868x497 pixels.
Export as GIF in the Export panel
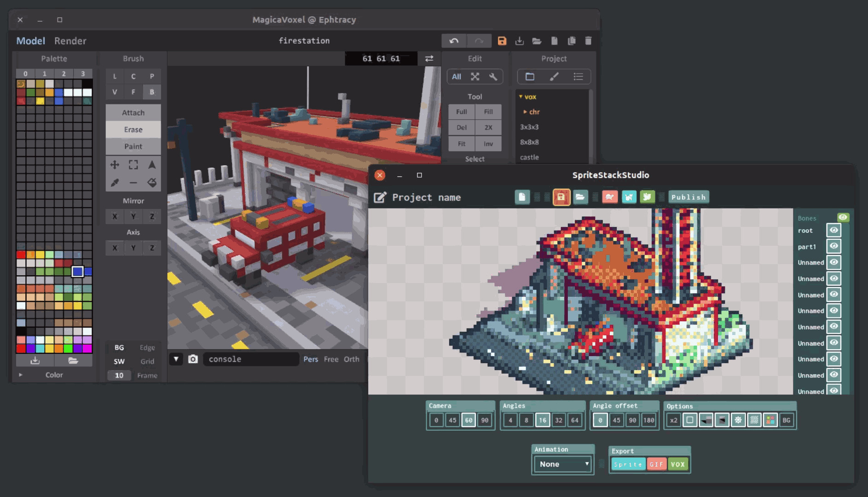pyautogui.click(x=657, y=464)
